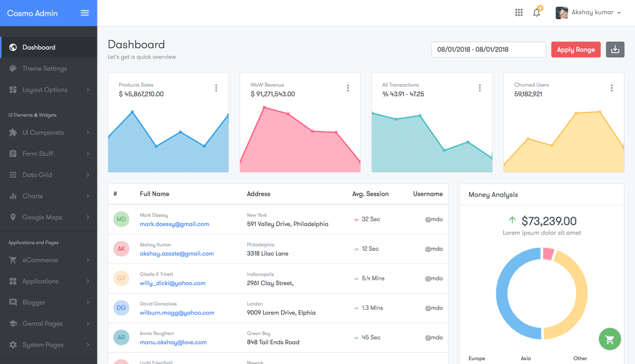
Task: Expand the eCommerce chevron
Action: 88,260
